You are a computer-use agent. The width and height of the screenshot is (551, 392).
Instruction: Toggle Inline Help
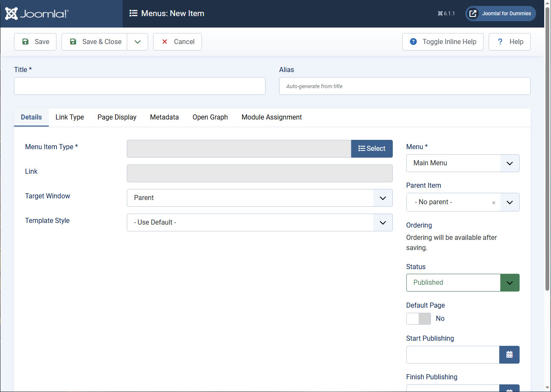[x=442, y=42]
